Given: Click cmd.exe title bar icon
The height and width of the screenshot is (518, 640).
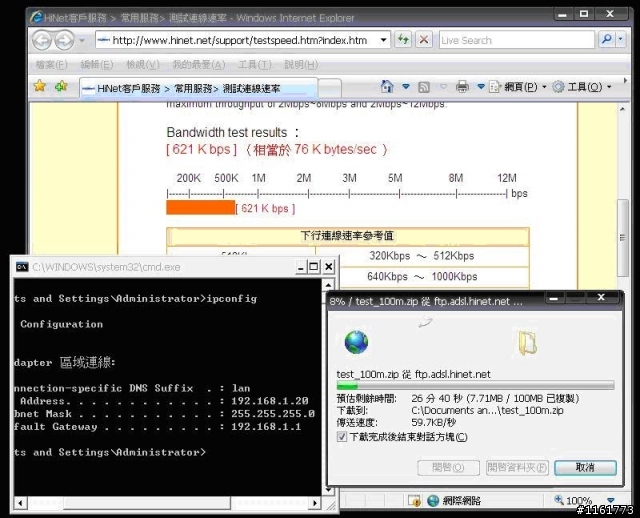Looking at the screenshot, I should coord(22,267).
